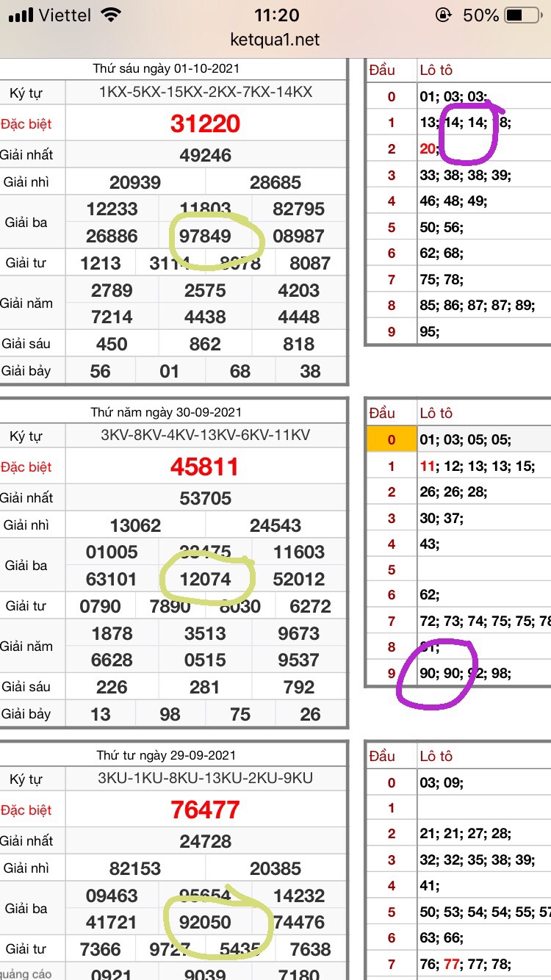
Task: Select special prize number 45811
Action: pyautogui.click(x=206, y=466)
